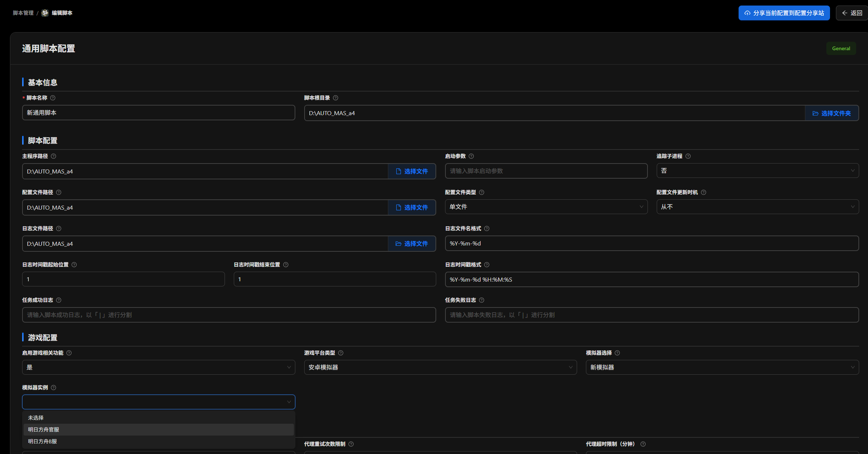Click 选择文件夹 button for script root

(831, 113)
